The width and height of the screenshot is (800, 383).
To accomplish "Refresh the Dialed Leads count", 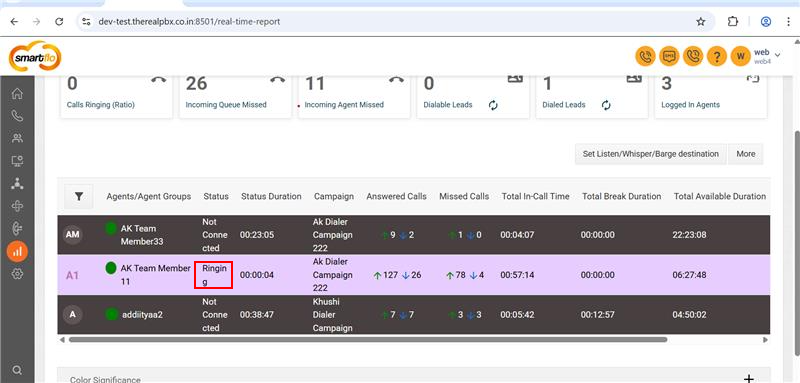I will [606, 105].
